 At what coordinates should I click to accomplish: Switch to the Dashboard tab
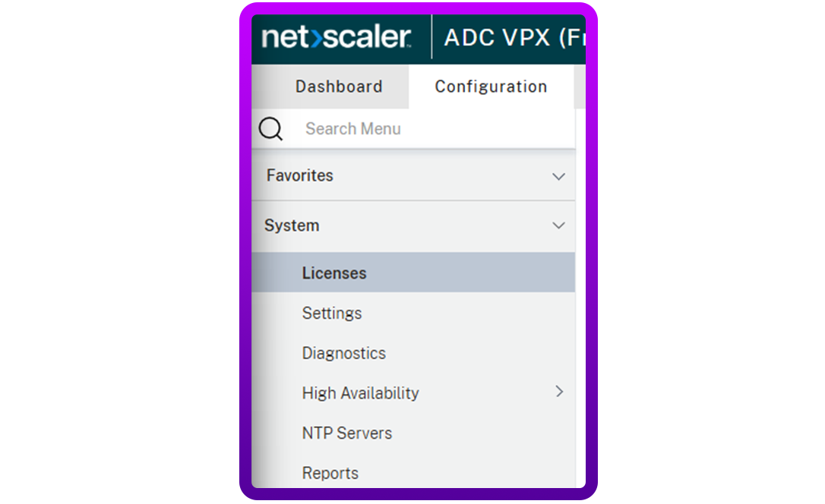[338, 87]
